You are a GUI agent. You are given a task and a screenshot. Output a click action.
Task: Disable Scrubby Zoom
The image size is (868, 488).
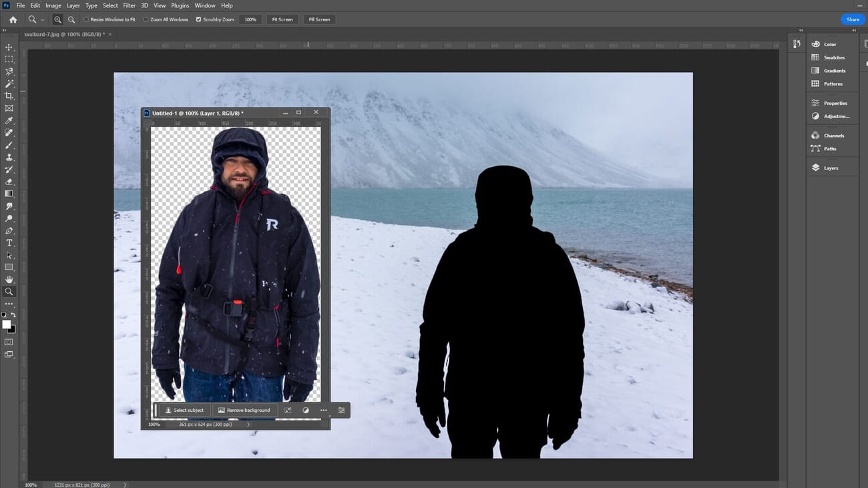[198, 19]
